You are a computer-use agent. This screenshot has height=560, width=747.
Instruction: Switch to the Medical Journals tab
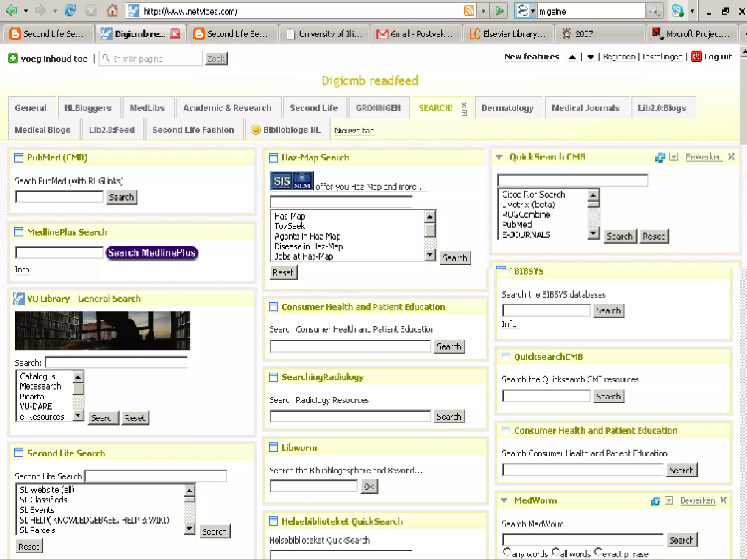[585, 108]
